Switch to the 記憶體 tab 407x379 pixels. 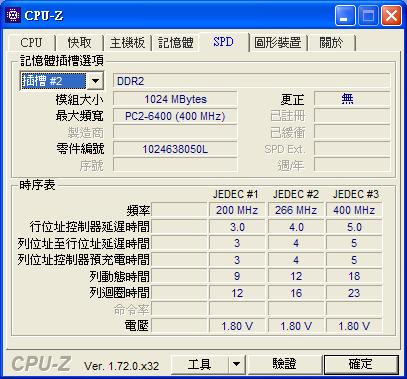coord(176,43)
